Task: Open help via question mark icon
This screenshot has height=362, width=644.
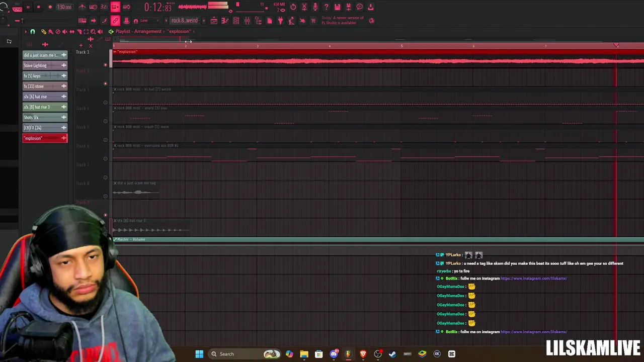Action: point(326,7)
